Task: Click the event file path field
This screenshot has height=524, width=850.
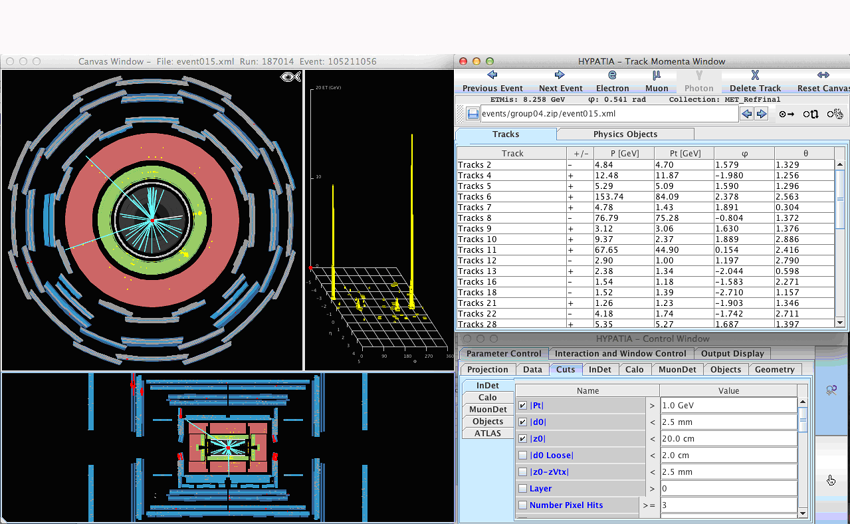Action: click(609, 114)
